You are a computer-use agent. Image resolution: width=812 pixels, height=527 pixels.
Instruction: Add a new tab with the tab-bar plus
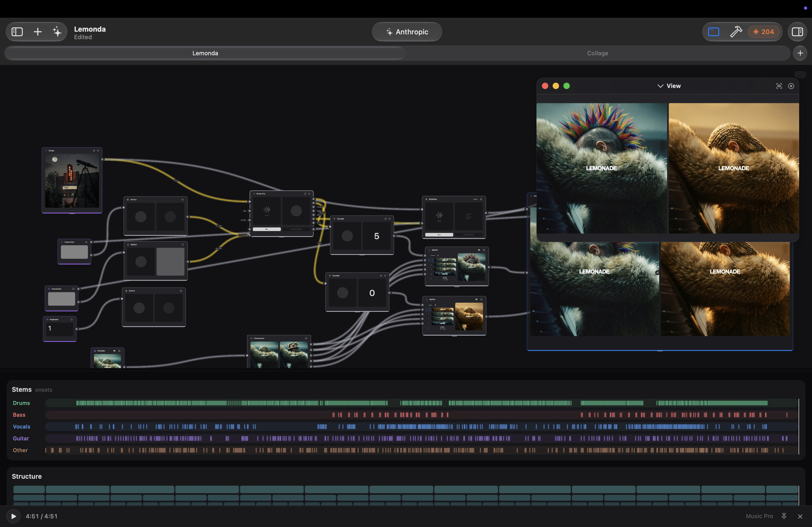pyautogui.click(x=800, y=53)
